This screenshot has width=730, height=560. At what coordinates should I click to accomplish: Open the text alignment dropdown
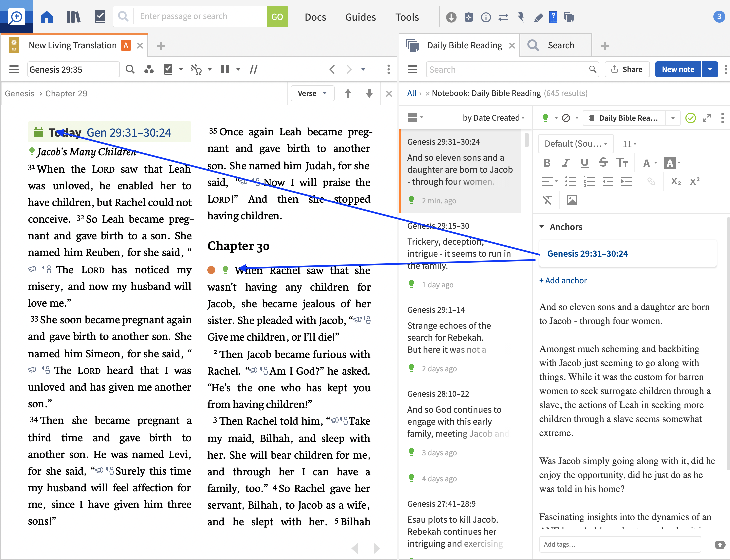point(550,181)
